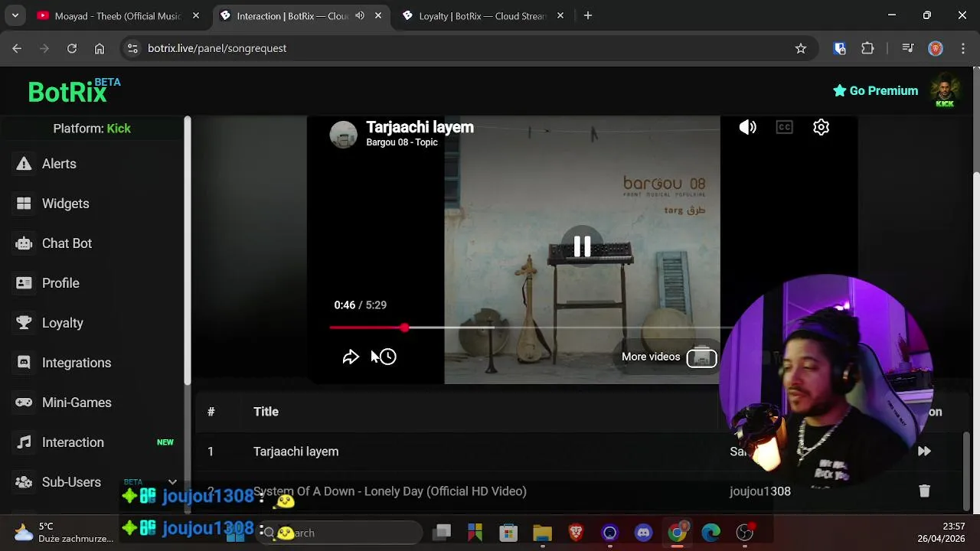Go back in browser history
The width and height of the screenshot is (980, 551).
point(17,48)
